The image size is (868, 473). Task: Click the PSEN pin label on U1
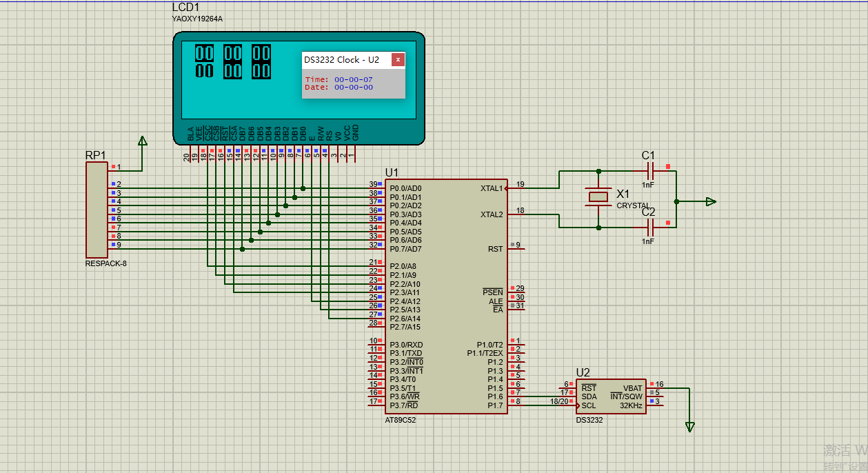pos(493,292)
